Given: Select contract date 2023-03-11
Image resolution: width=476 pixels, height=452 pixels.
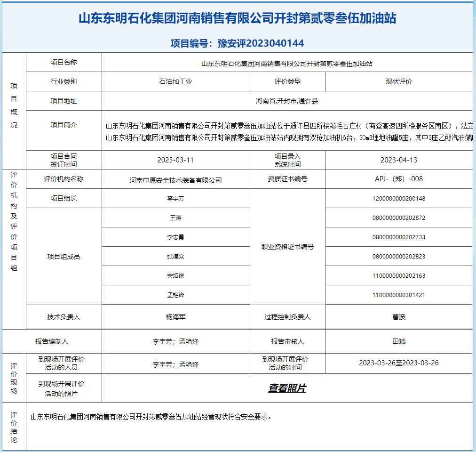Looking at the screenshot, I should click(175, 160).
